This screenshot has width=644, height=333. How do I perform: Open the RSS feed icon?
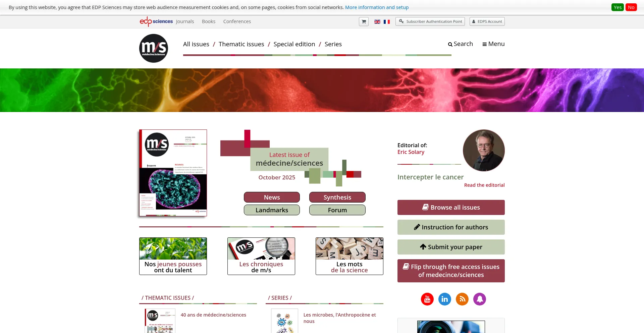click(462, 299)
